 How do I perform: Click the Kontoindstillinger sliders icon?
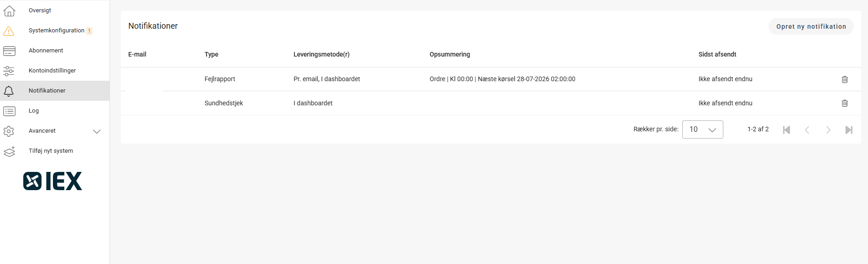[x=9, y=71]
